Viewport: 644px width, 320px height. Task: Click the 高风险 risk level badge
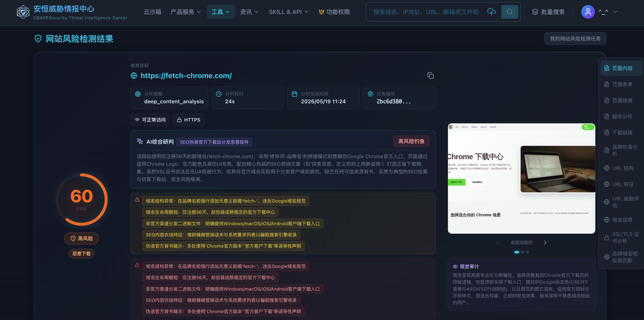pos(82,238)
